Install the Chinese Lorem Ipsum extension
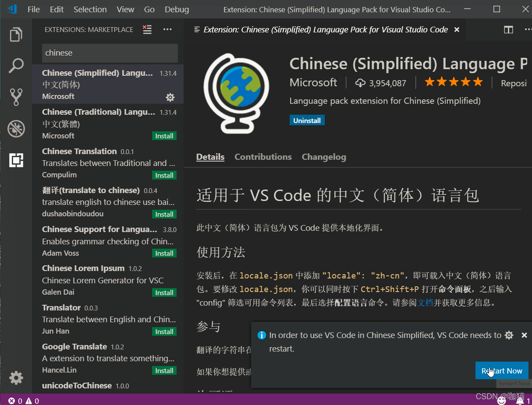Screen dimensions: 532x405 coord(164,292)
